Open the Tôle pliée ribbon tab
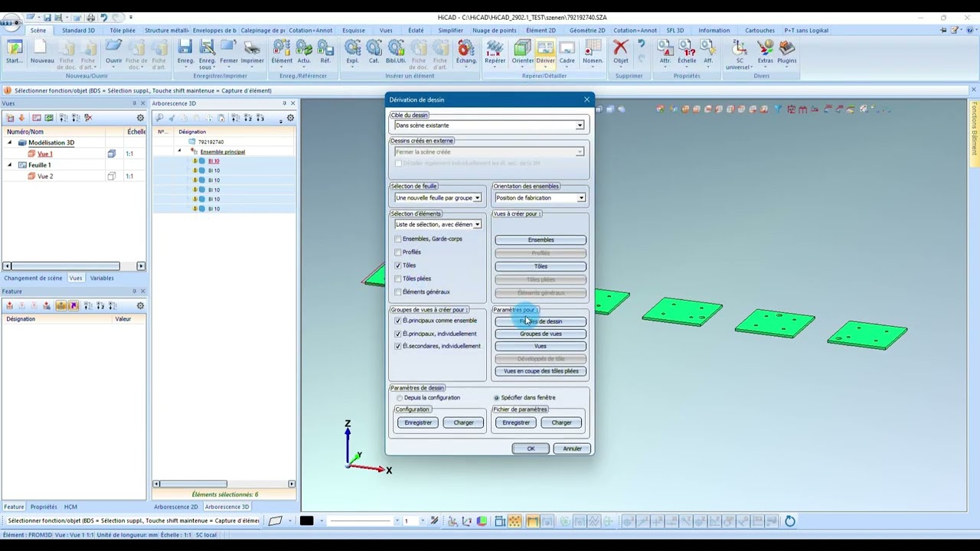 point(122,31)
